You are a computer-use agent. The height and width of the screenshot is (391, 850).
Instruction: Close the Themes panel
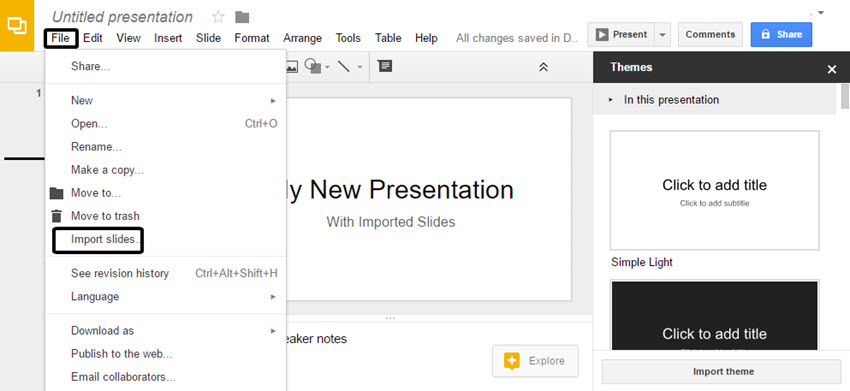[x=832, y=69]
